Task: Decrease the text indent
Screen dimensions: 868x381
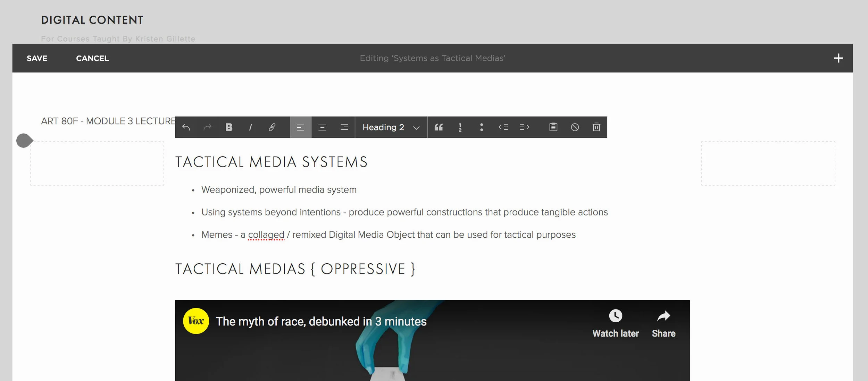Action: [503, 127]
